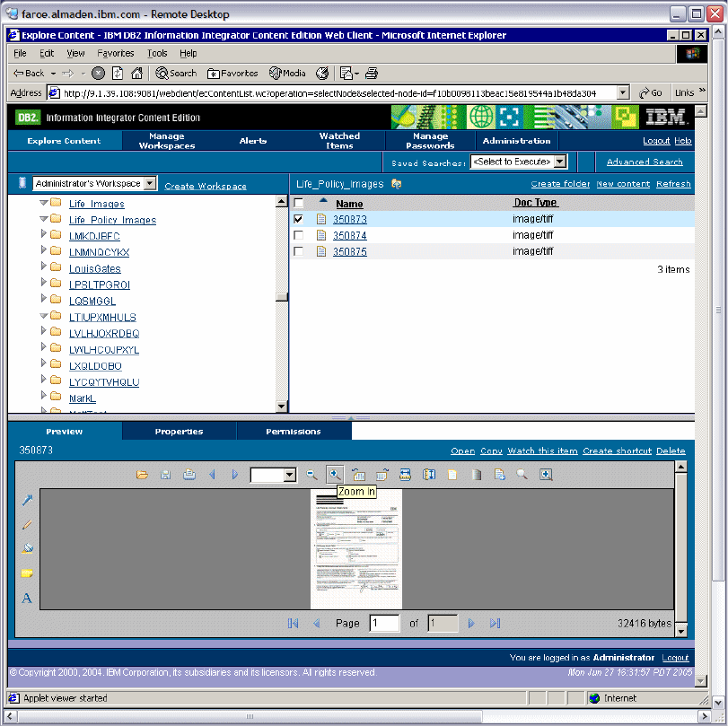Open the File menu
The height and width of the screenshot is (726, 728).
coord(20,53)
